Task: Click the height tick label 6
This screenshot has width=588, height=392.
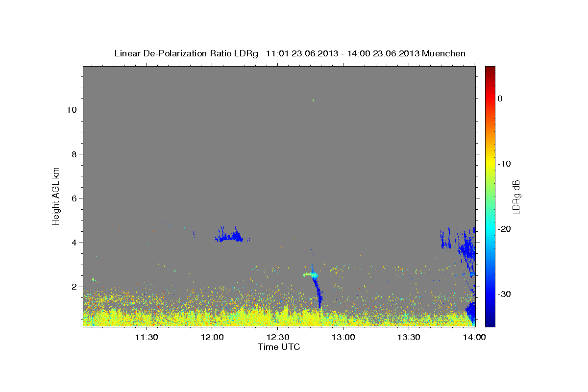Action: coord(74,198)
